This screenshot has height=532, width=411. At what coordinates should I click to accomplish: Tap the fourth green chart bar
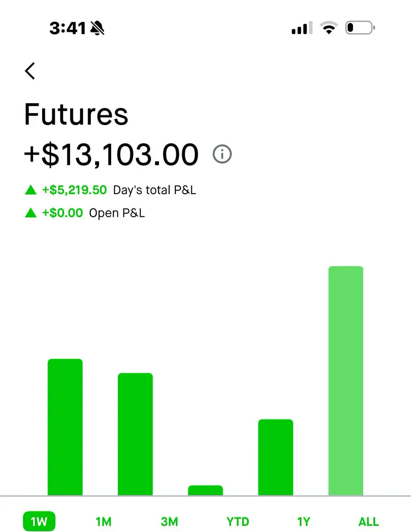coord(275,457)
